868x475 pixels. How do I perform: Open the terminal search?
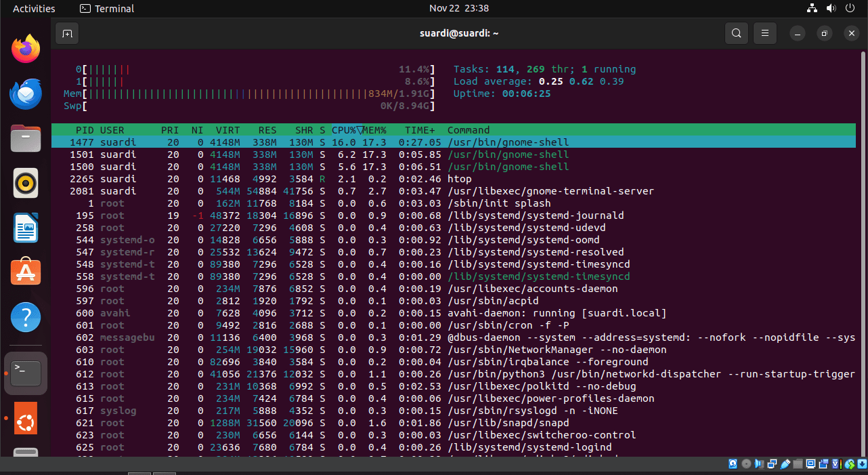(736, 33)
